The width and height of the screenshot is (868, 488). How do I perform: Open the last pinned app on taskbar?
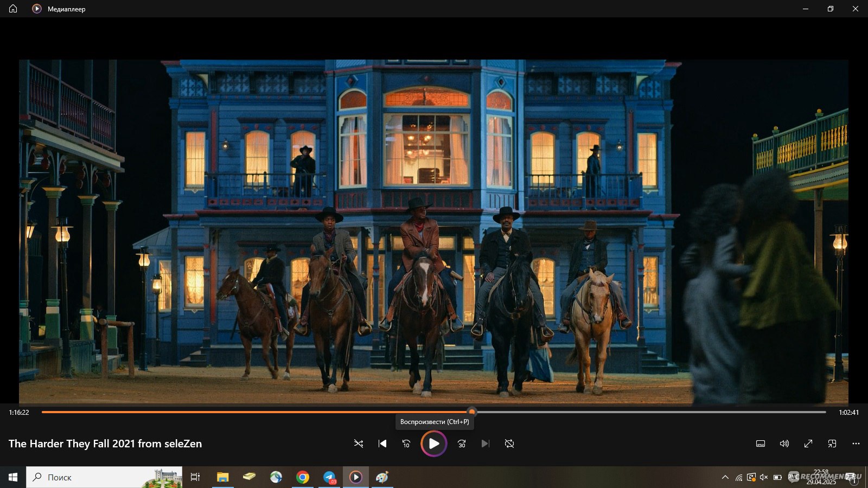tap(382, 477)
